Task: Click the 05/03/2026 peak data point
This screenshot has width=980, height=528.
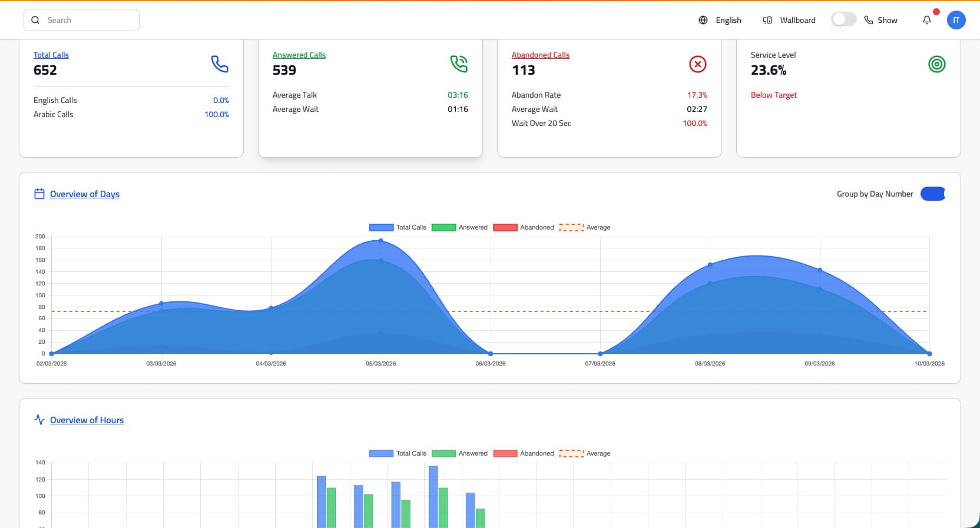Action: 380,241
